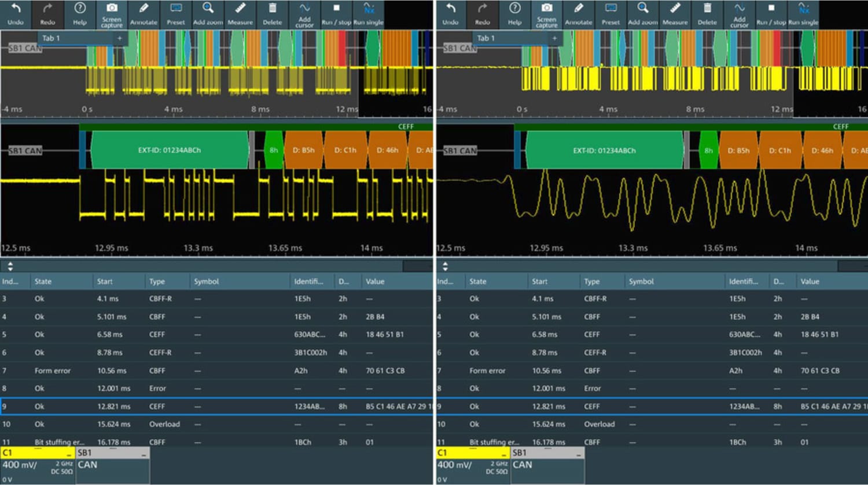868x485 pixels.
Task: Expand the right decode table using the up-down arrows
Action: pyautogui.click(x=445, y=266)
